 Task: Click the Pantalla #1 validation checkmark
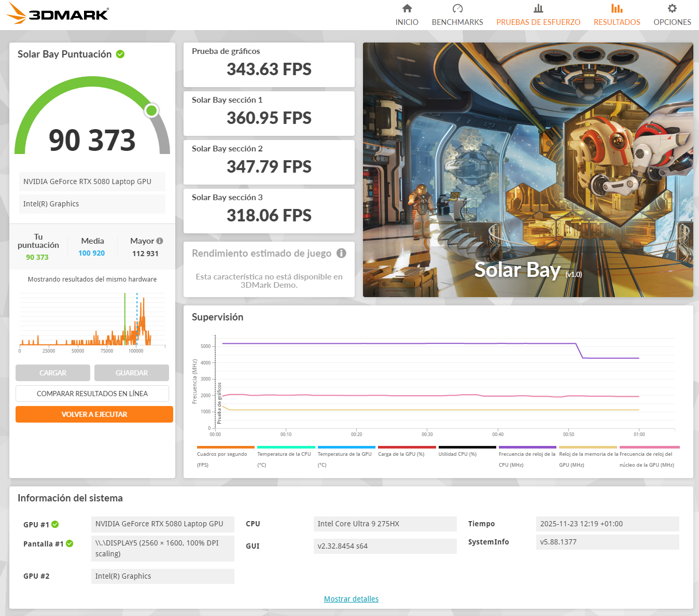tap(69, 543)
